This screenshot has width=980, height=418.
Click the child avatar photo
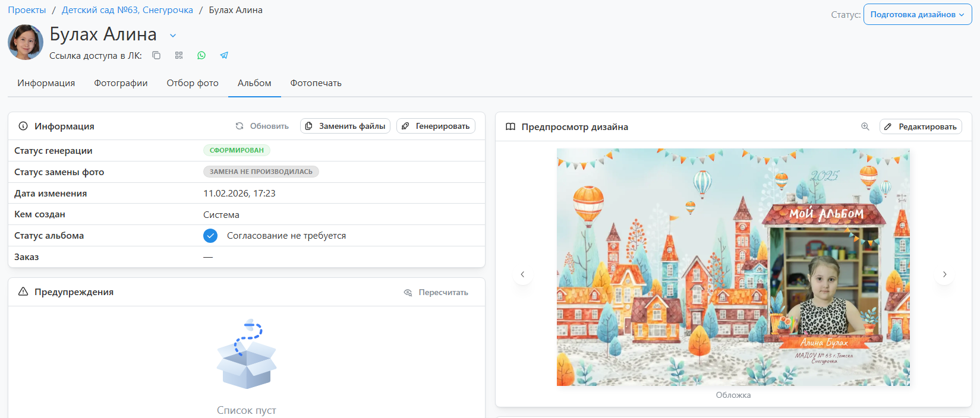click(x=26, y=42)
